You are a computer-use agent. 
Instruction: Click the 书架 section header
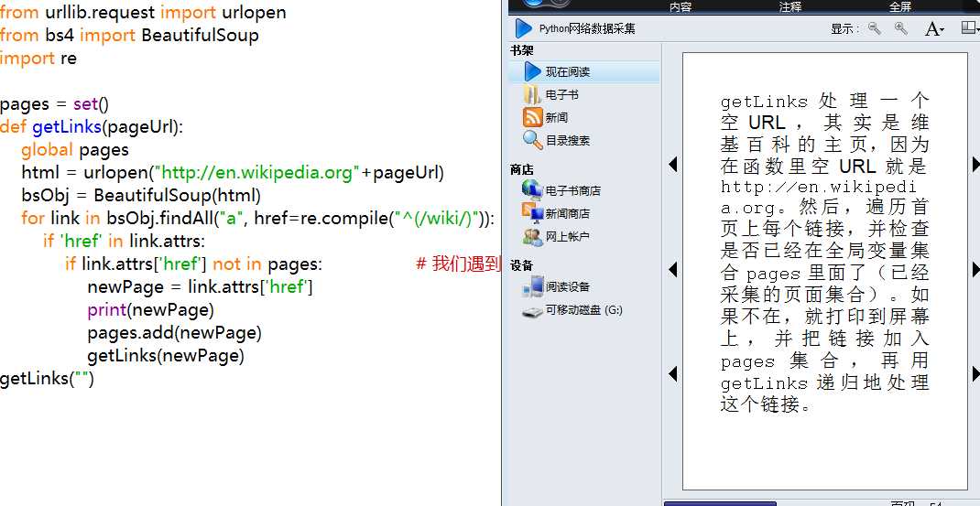coord(522,50)
